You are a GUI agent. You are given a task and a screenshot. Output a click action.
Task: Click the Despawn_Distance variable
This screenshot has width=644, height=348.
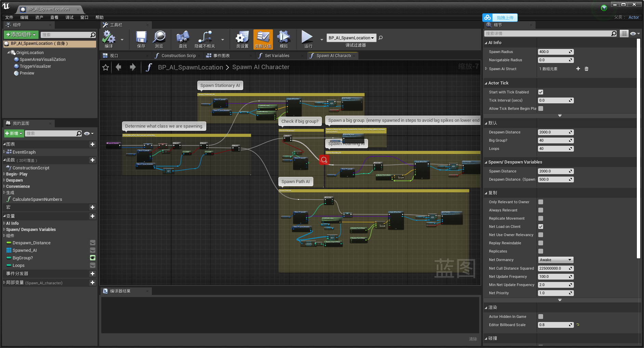pyautogui.click(x=31, y=243)
